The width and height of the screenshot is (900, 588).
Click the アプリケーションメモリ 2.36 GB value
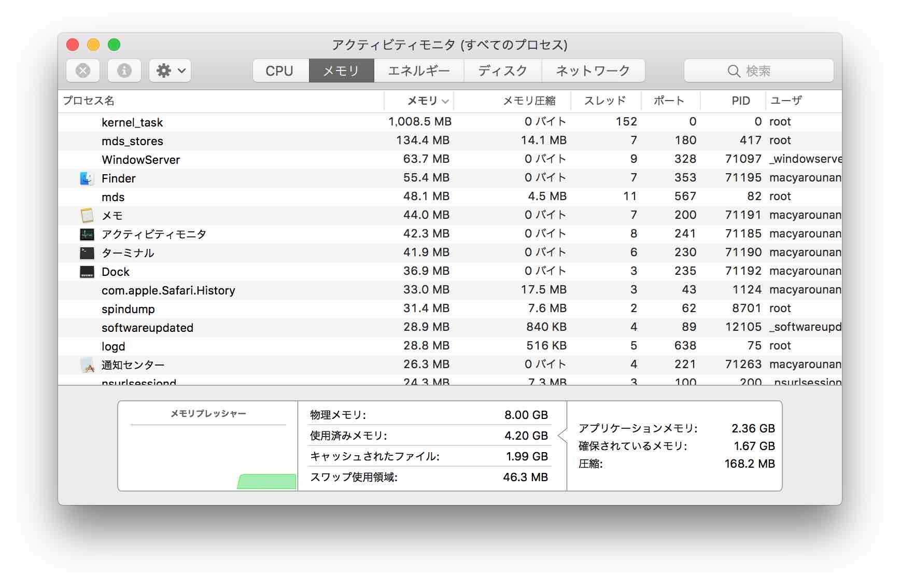tap(753, 428)
